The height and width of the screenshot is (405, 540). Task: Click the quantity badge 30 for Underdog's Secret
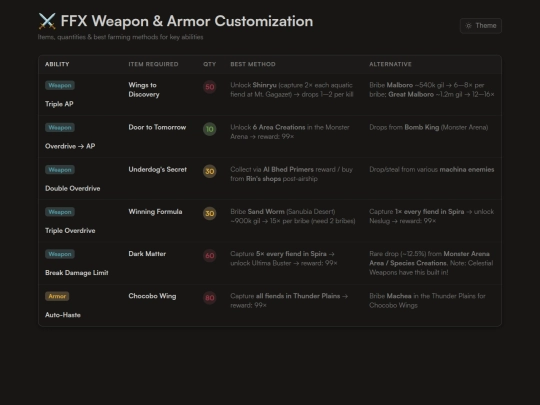(x=210, y=171)
